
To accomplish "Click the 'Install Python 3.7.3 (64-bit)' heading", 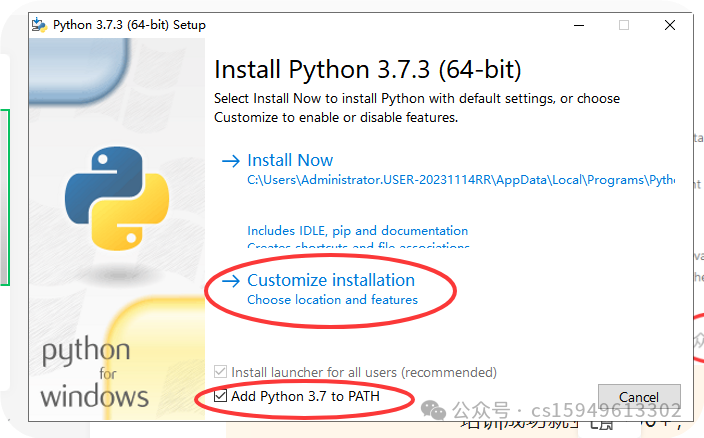I will click(x=368, y=70).
